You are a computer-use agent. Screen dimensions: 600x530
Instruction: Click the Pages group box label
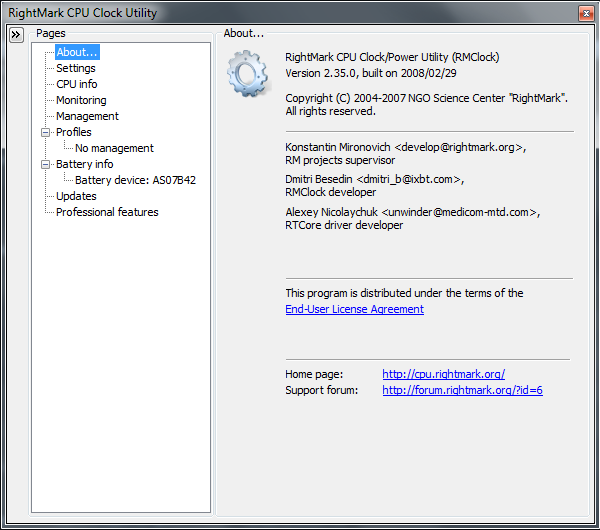click(x=51, y=33)
